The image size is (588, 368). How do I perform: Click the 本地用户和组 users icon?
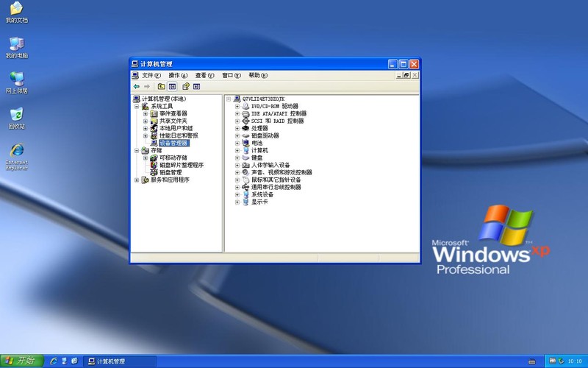click(154, 128)
